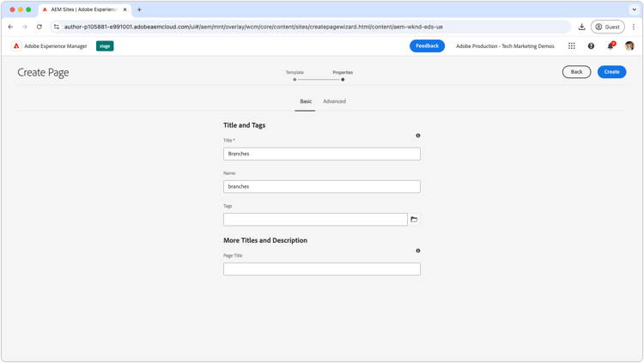Screen dimensions: 644x363
Task: Click the Title field info icon
Action: click(417, 136)
